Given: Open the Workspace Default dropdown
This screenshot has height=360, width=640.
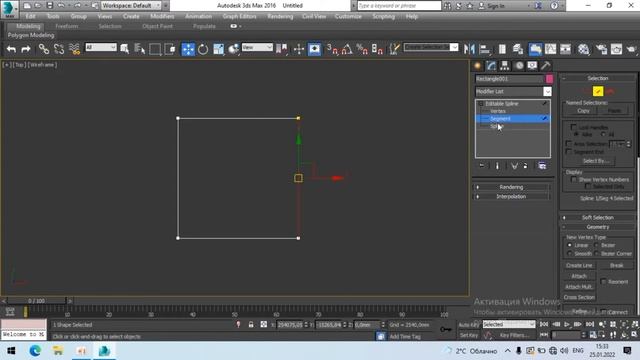Looking at the screenshot, I should coord(131,6).
